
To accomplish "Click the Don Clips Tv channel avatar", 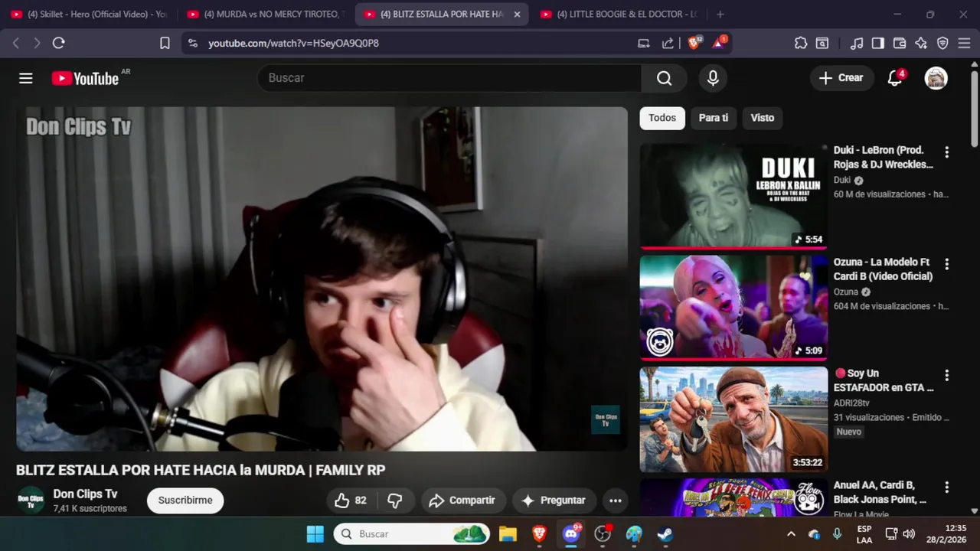I will click(31, 500).
